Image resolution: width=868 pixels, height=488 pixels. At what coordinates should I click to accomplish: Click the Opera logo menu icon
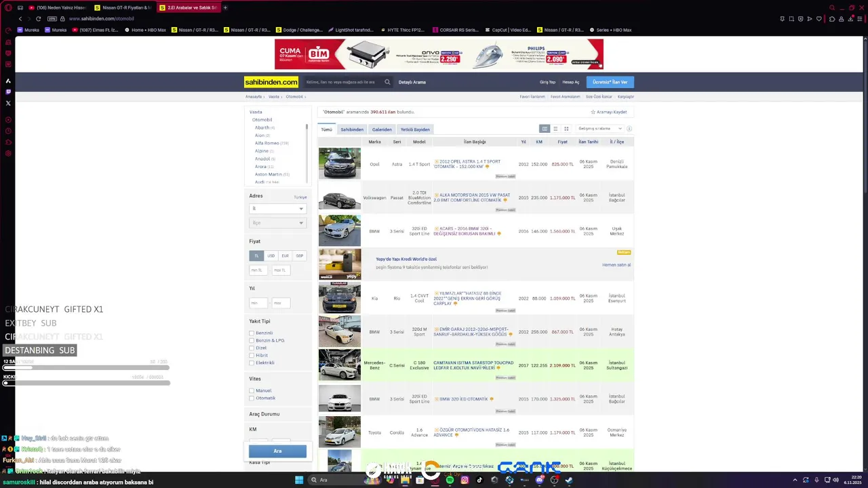8,7
